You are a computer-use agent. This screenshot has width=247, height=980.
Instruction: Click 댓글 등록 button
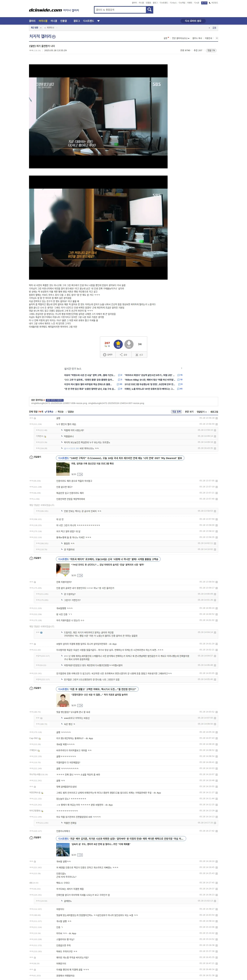tap(176, 412)
